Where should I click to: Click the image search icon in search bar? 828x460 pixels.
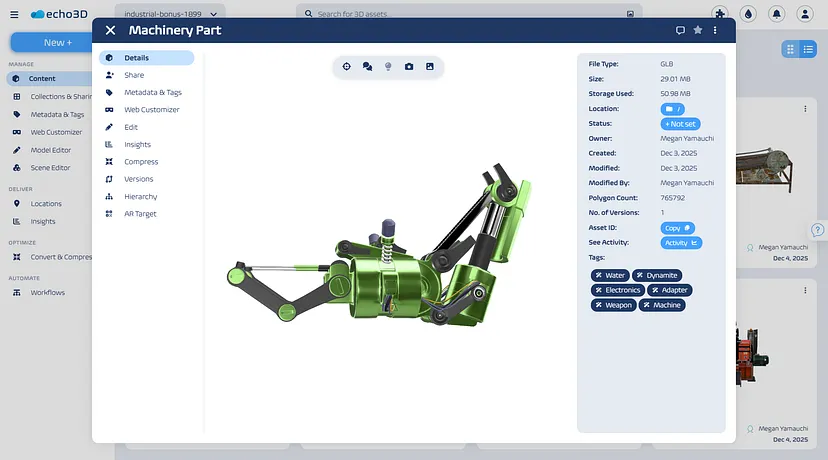(630, 14)
